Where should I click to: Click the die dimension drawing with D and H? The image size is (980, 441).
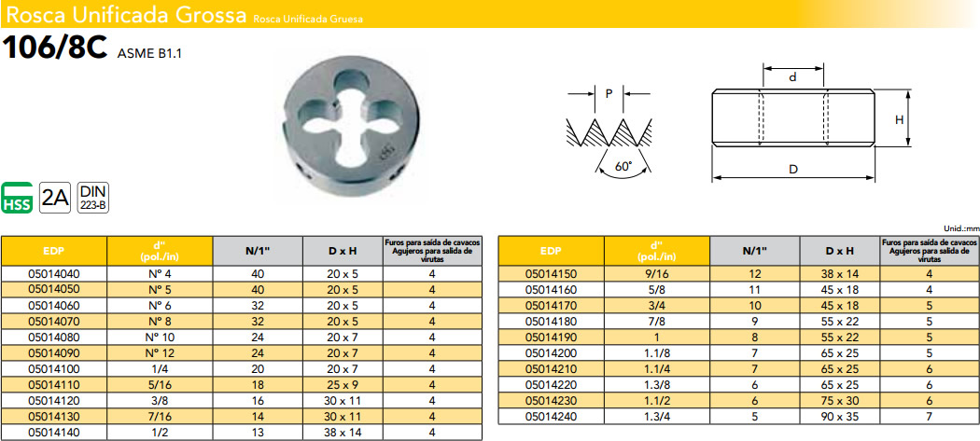pyautogui.click(x=793, y=117)
